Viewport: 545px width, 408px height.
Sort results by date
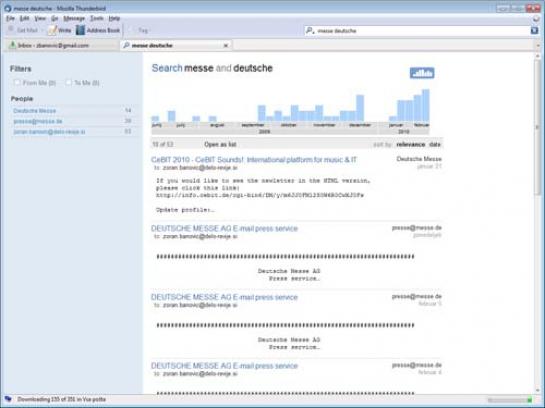click(435, 144)
